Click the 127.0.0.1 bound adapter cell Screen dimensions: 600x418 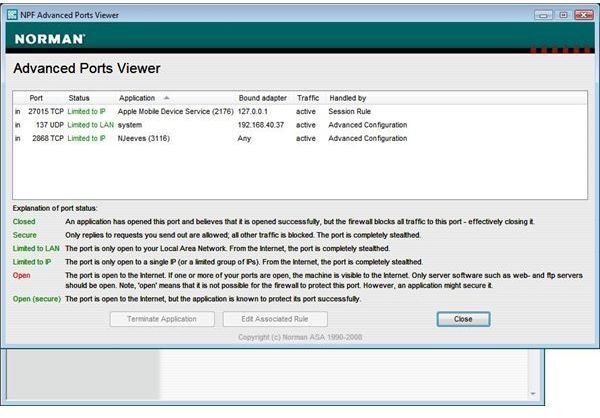point(253,111)
